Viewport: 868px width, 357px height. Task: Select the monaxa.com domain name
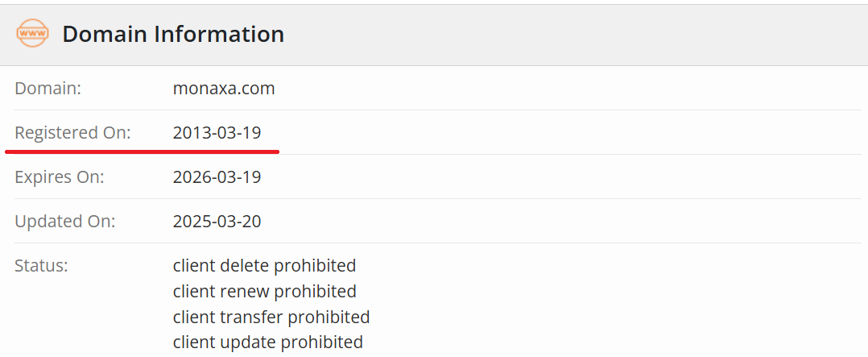click(224, 89)
